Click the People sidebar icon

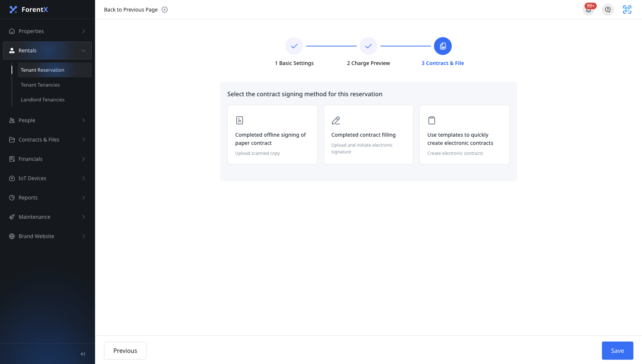[12, 120]
